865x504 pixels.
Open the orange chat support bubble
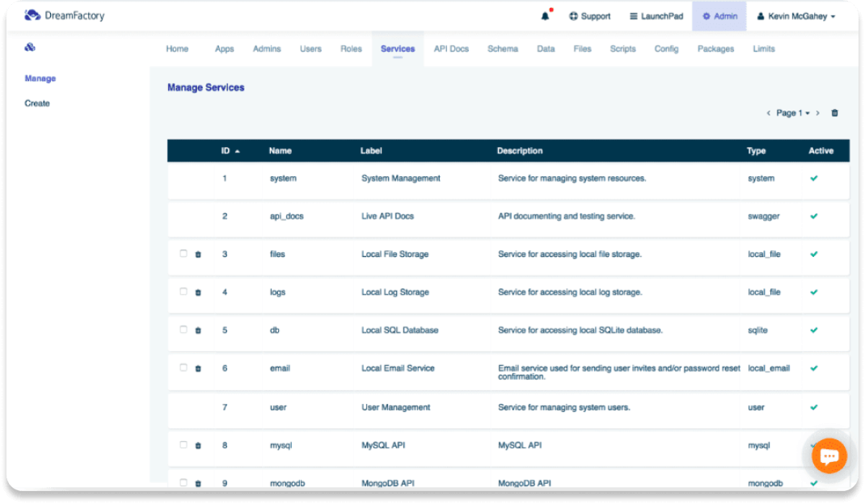(829, 456)
